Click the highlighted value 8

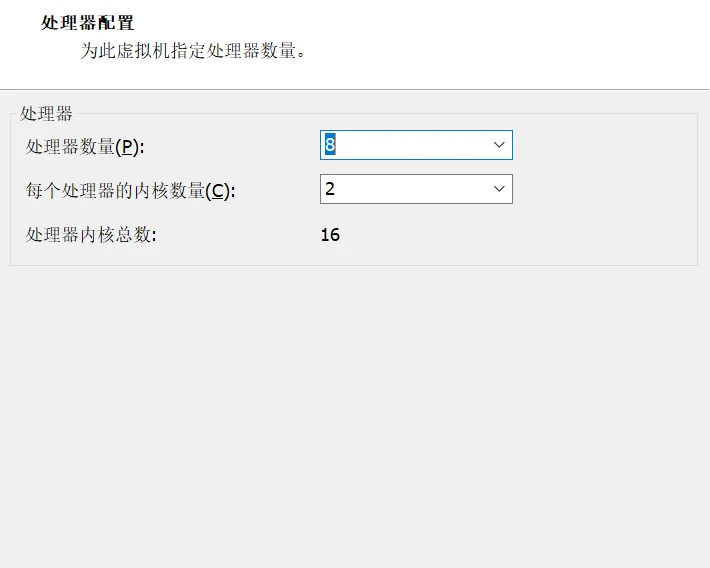330,145
